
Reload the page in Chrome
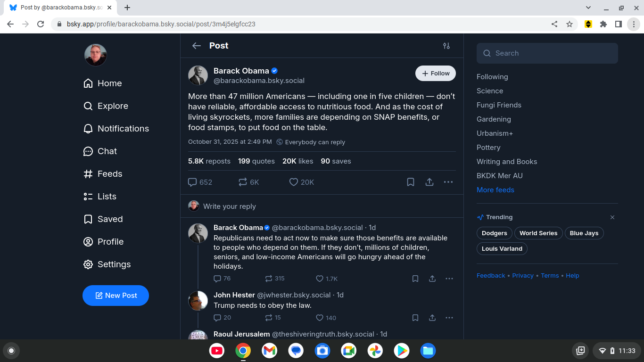(x=41, y=24)
